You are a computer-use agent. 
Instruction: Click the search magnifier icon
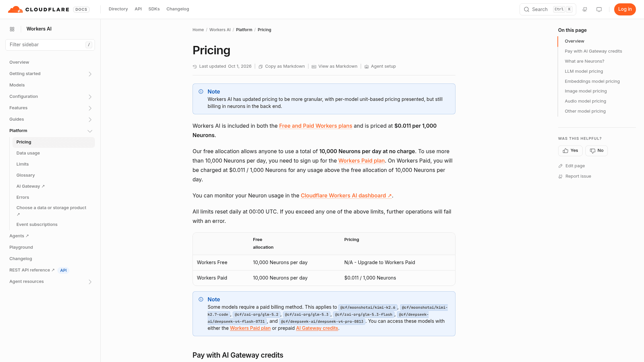[x=527, y=9]
